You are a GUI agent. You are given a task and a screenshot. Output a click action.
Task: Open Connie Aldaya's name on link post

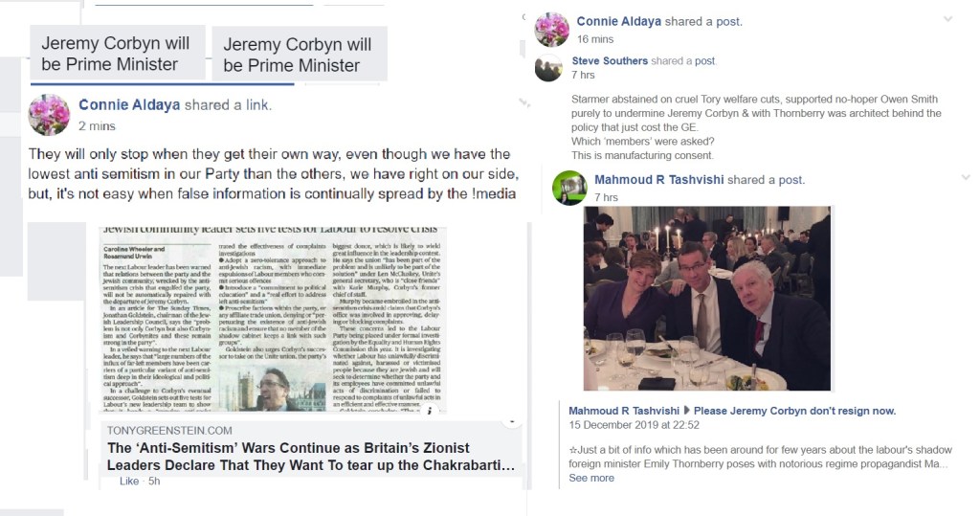(129, 104)
